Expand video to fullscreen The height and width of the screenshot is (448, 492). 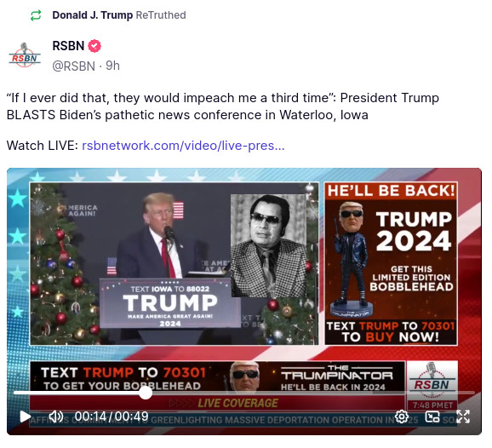tap(463, 416)
